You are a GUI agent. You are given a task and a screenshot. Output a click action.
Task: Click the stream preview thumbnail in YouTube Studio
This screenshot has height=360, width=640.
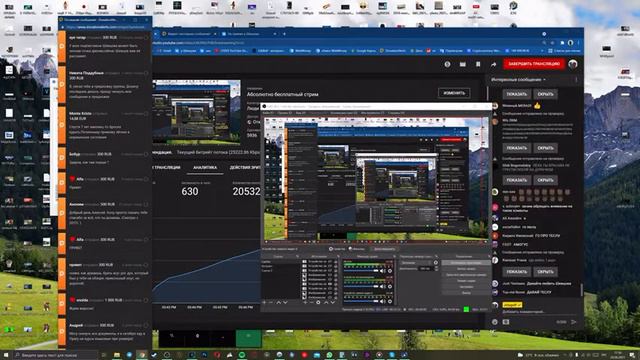pyautogui.click(x=196, y=112)
